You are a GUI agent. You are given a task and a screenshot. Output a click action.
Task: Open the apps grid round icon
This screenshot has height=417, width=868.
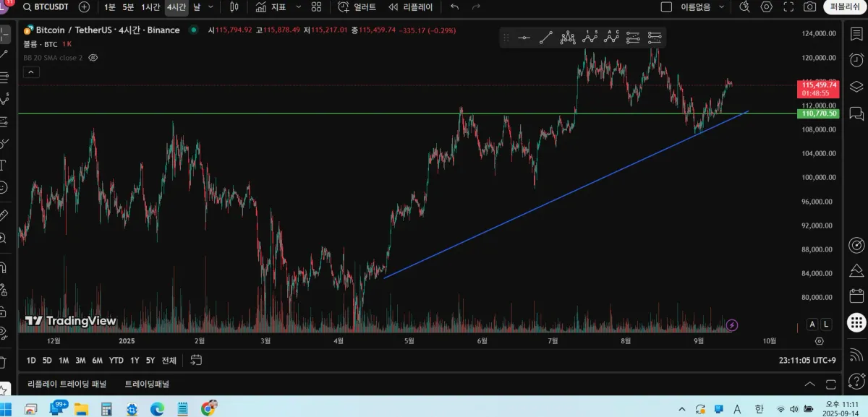pyautogui.click(x=856, y=322)
